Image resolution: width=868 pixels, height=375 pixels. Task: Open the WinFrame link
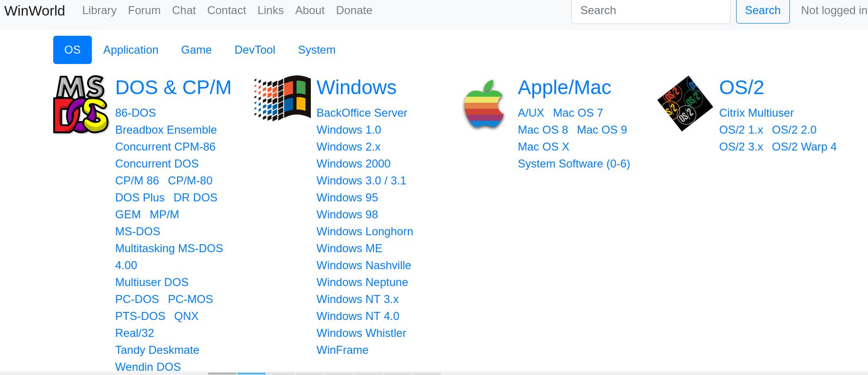[x=342, y=350]
